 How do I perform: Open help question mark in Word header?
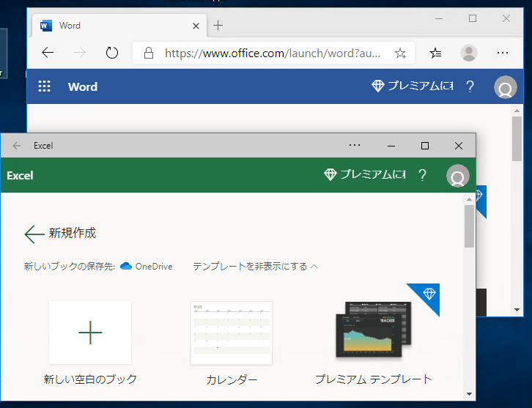pos(470,86)
